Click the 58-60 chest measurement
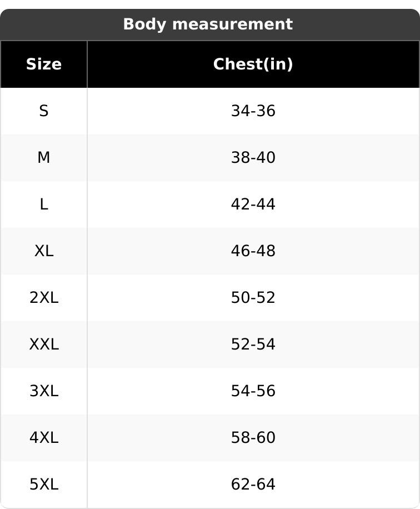The width and height of the screenshot is (420, 509). tap(253, 438)
